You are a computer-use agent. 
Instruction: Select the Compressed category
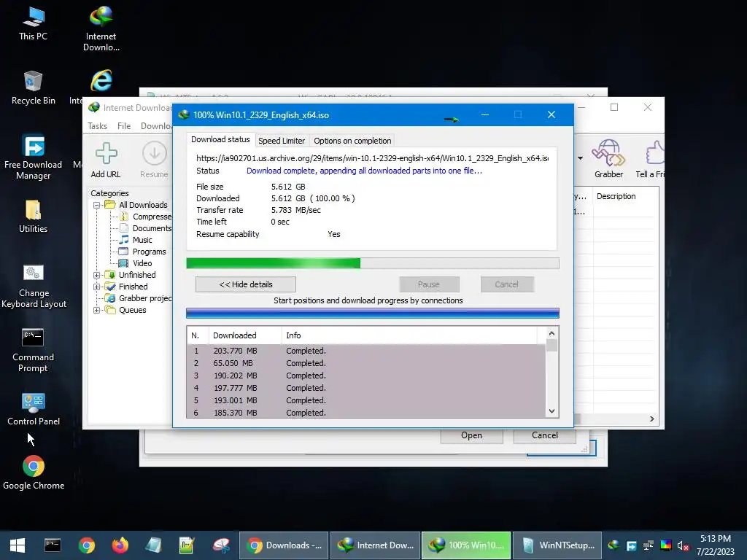coord(146,217)
